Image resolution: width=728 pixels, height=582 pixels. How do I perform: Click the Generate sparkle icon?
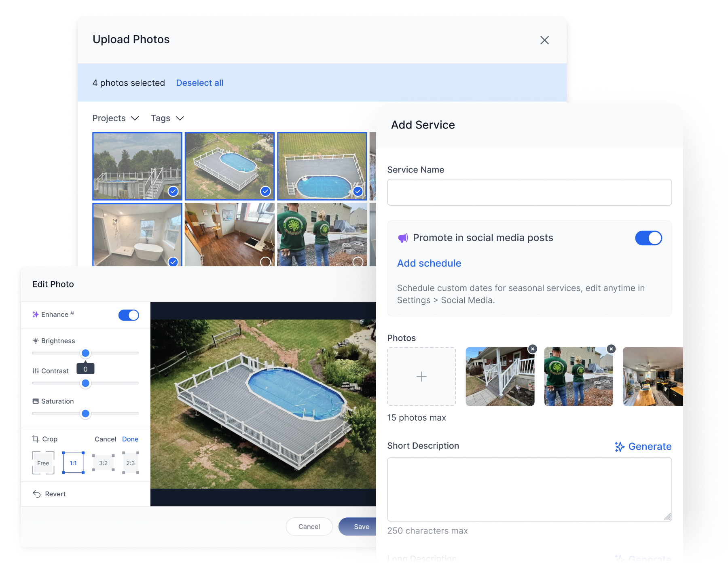pyautogui.click(x=619, y=447)
